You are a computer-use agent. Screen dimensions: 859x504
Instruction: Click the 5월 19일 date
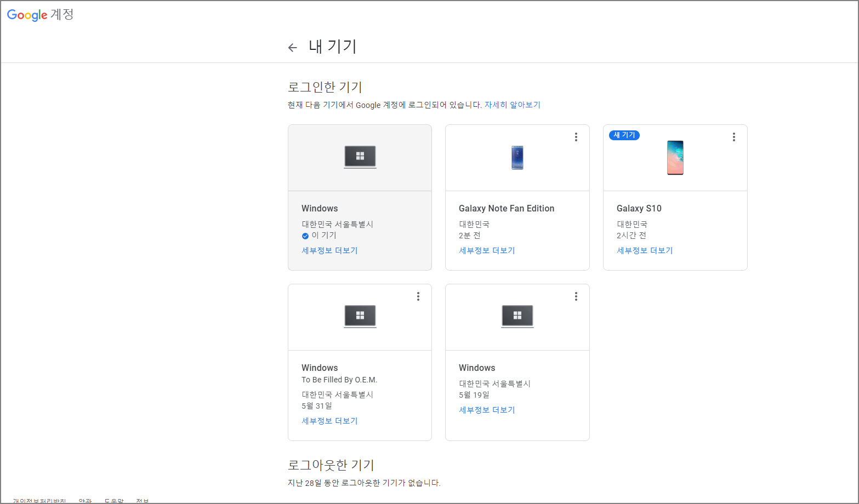[474, 395]
